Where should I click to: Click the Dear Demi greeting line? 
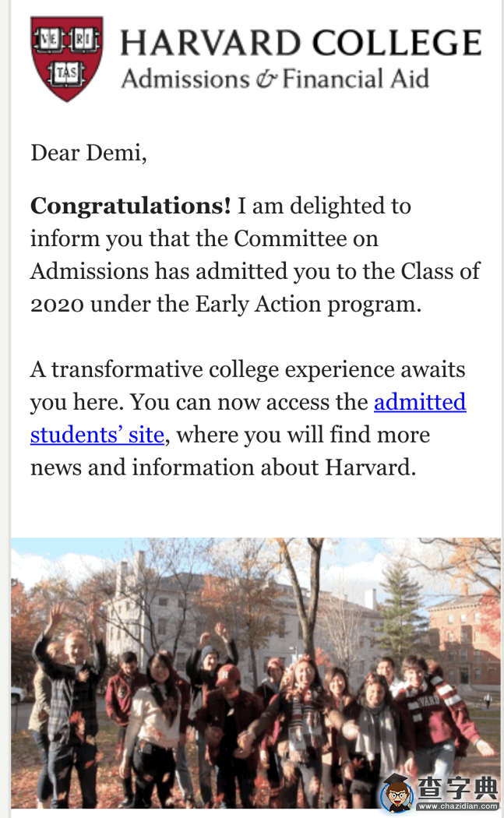[x=89, y=153]
